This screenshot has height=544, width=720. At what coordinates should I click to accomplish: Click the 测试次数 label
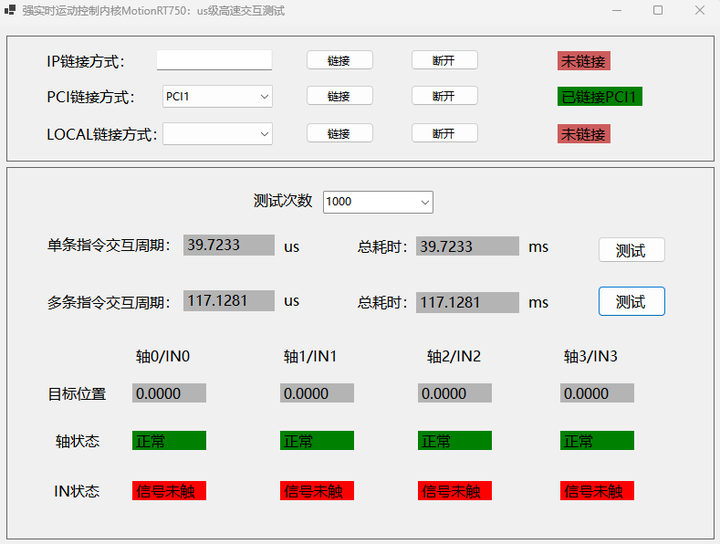click(x=283, y=201)
